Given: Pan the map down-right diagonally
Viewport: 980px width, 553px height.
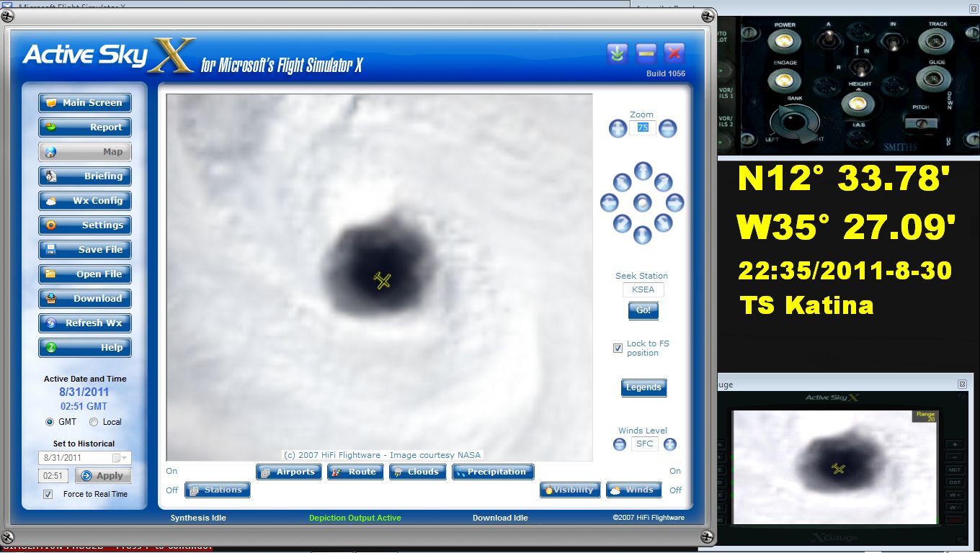Looking at the screenshot, I should (664, 223).
